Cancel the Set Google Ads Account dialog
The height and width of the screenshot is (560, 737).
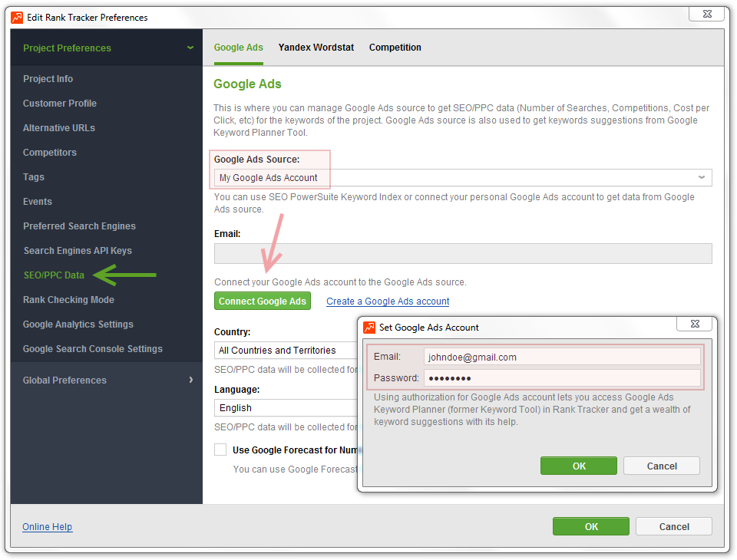662,466
